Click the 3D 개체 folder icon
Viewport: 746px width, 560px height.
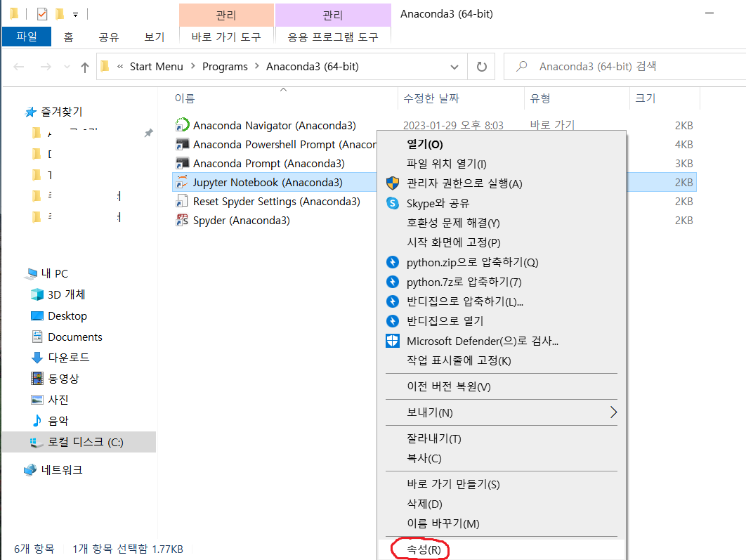coord(37,294)
